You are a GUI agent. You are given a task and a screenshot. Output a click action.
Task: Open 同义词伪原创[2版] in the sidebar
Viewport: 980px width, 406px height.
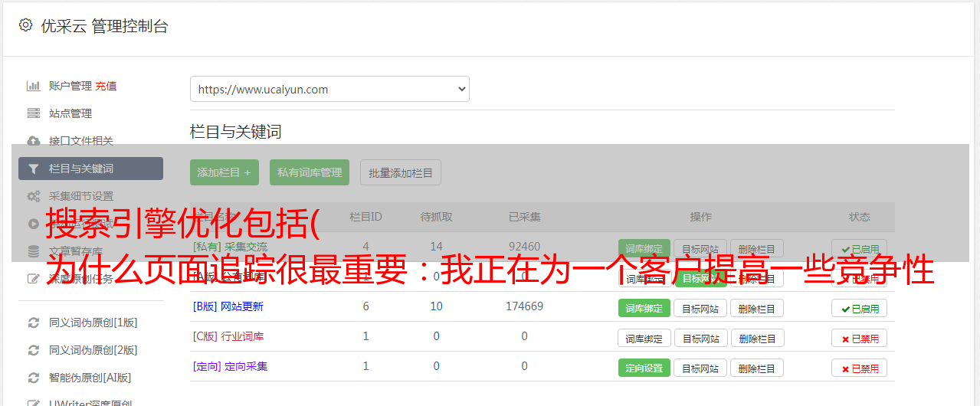(x=93, y=350)
